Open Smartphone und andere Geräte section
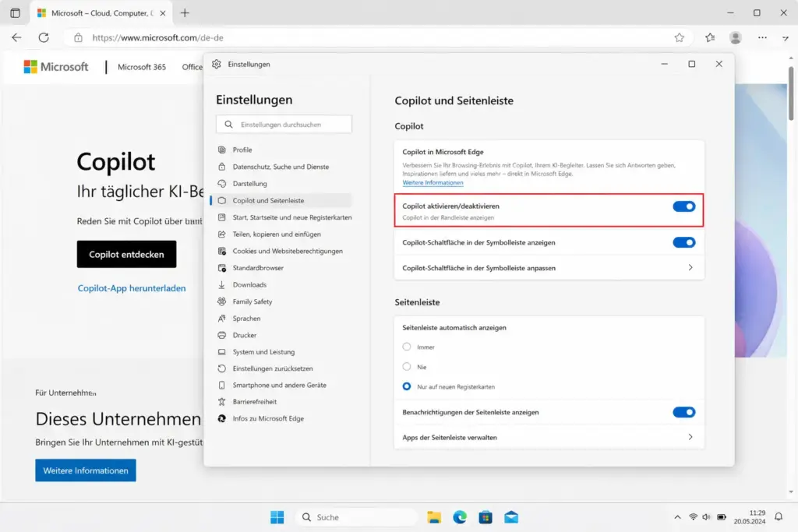 click(281, 385)
